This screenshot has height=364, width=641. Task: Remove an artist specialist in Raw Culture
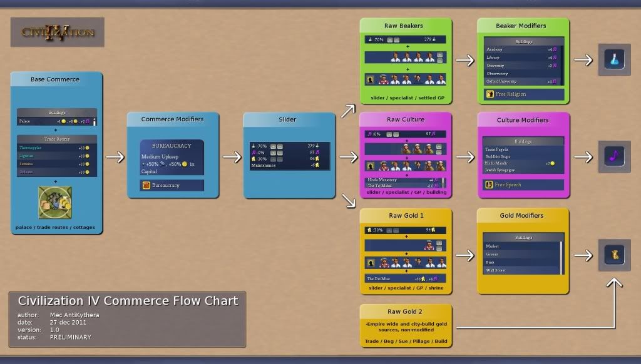pyautogui.click(x=439, y=153)
